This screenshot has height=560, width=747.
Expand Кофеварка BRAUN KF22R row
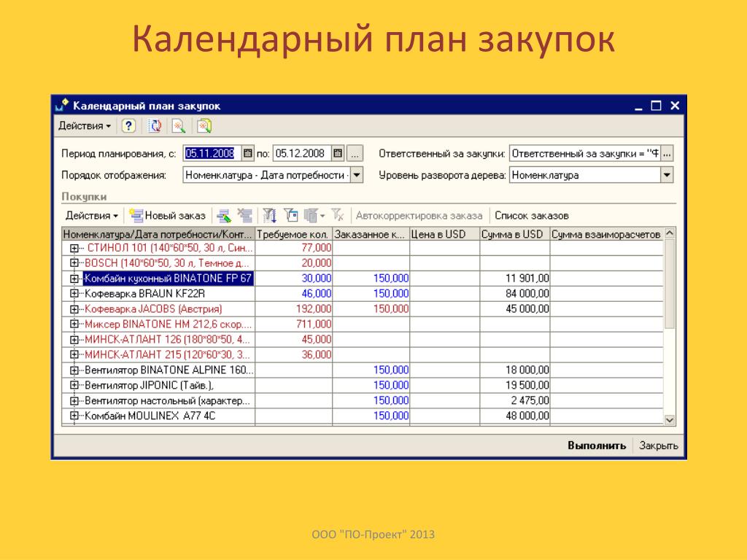point(74,293)
